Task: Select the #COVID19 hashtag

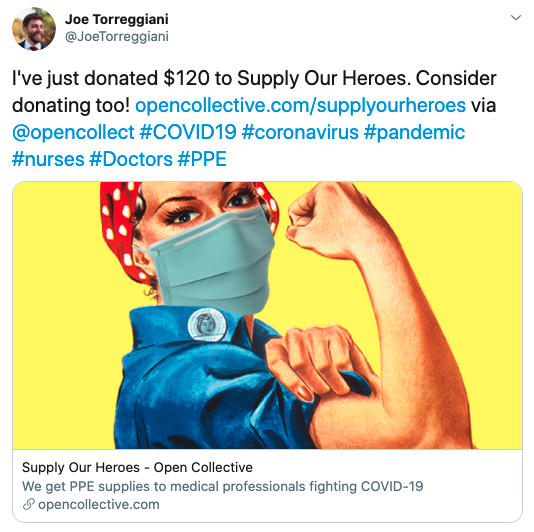Action: coord(188,132)
